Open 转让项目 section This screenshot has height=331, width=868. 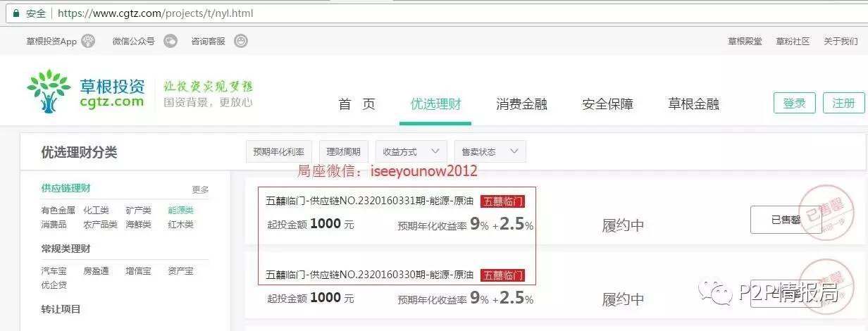coord(61,309)
